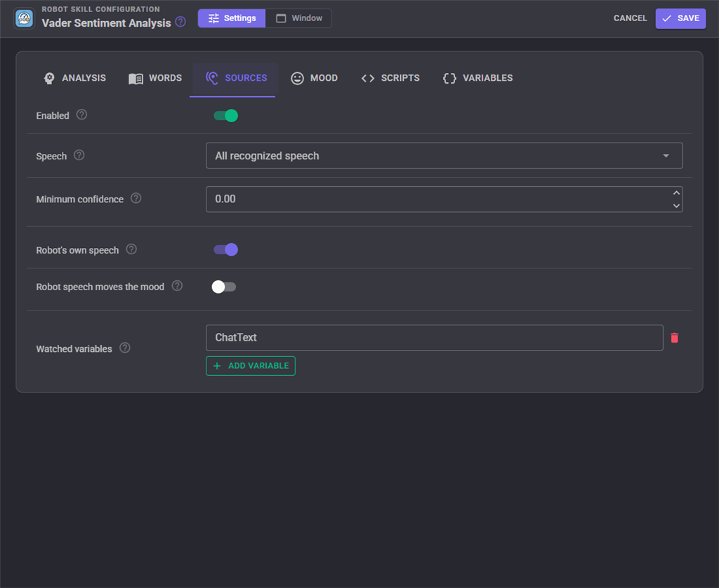Click the ChatText variable input field
The image size is (719, 588).
click(434, 338)
